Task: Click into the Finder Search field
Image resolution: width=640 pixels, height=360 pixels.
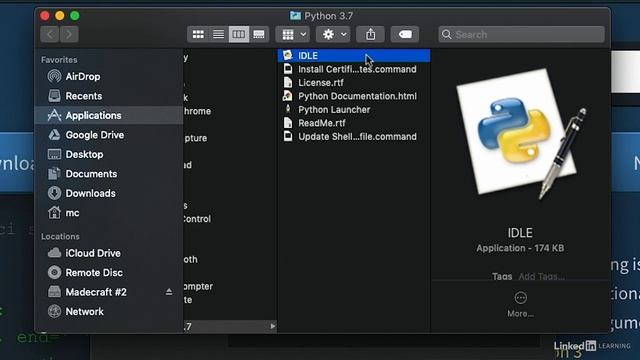Action: [x=522, y=34]
